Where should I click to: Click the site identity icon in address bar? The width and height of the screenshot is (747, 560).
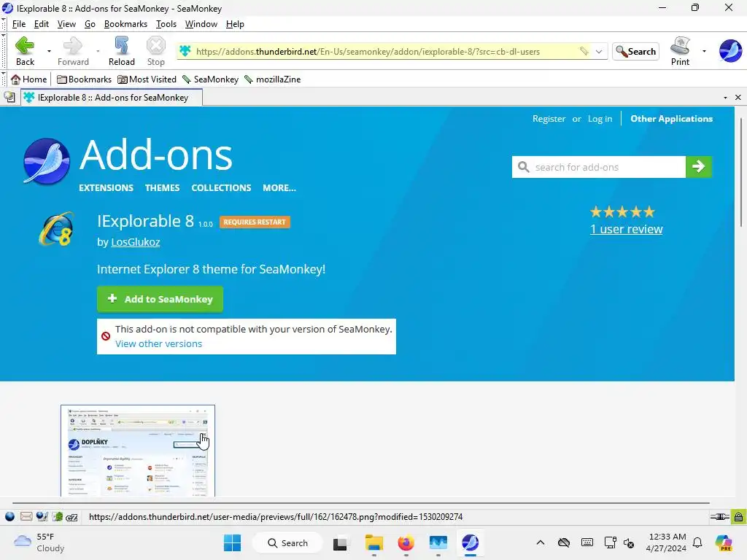tap(185, 51)
